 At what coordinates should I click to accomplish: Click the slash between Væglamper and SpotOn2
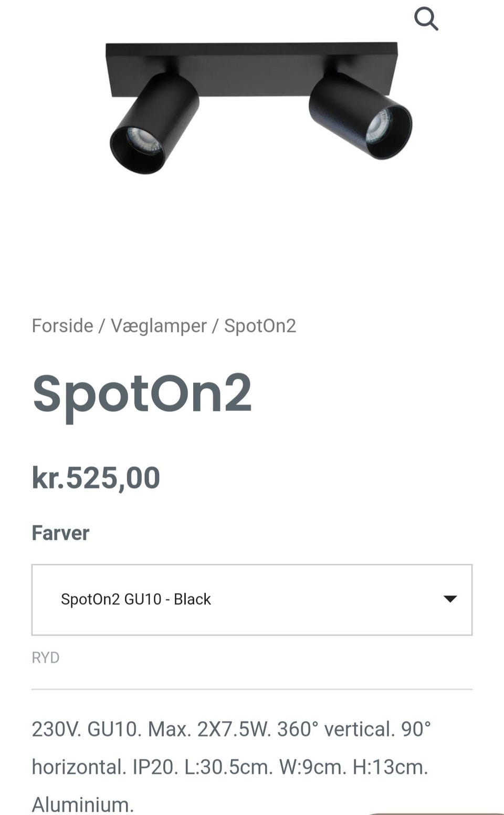click(215, 326)
